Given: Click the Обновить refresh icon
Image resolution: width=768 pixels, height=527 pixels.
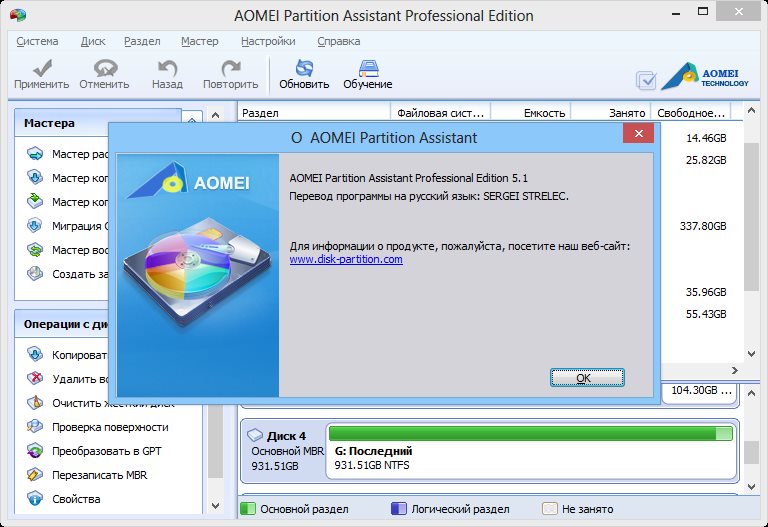Looking at the screenshot, I should click(x=304, y=69).
